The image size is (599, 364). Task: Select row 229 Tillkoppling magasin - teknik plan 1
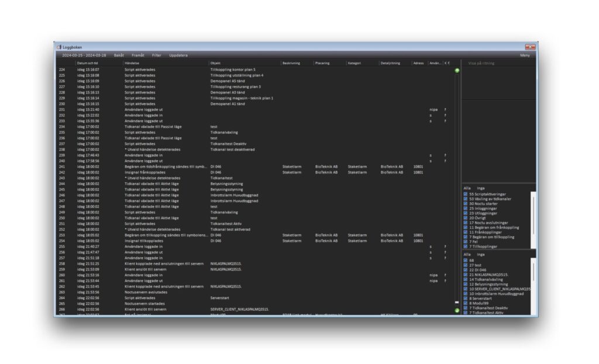256,98
